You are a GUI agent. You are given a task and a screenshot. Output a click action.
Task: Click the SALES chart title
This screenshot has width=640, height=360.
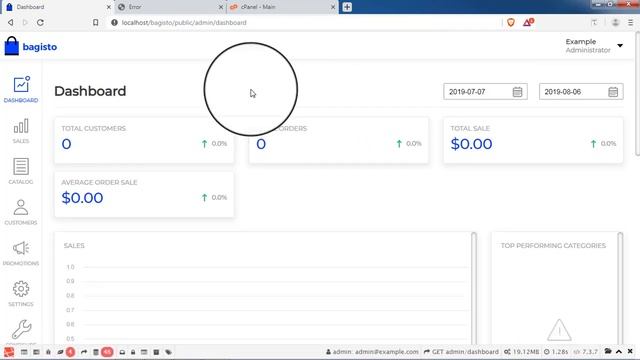pyautogui.click(x=74, y=246)
